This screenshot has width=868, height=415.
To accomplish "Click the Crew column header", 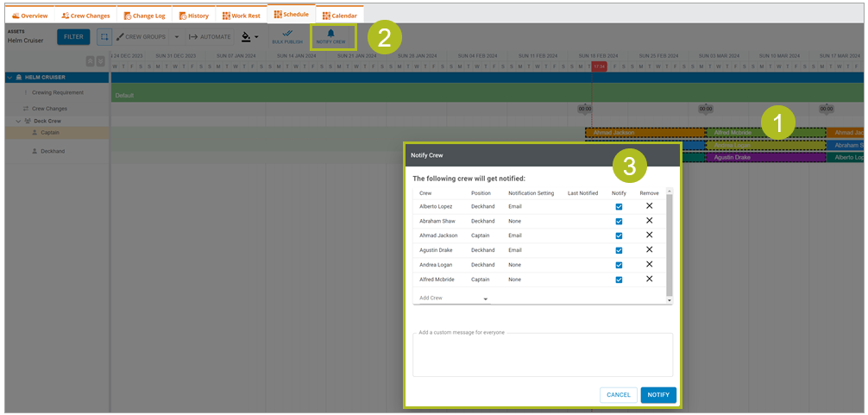I will point(425,193).
